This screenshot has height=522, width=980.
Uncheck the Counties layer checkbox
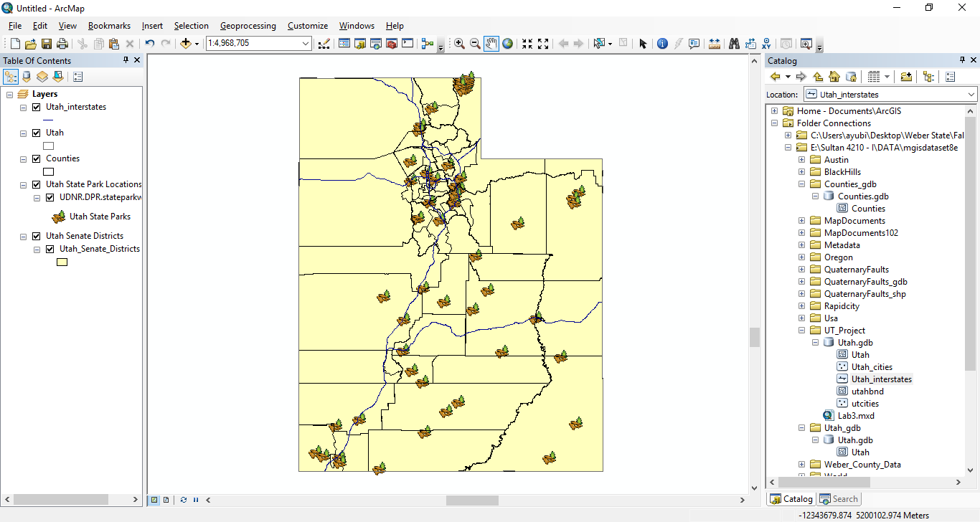tap(37, 158)
